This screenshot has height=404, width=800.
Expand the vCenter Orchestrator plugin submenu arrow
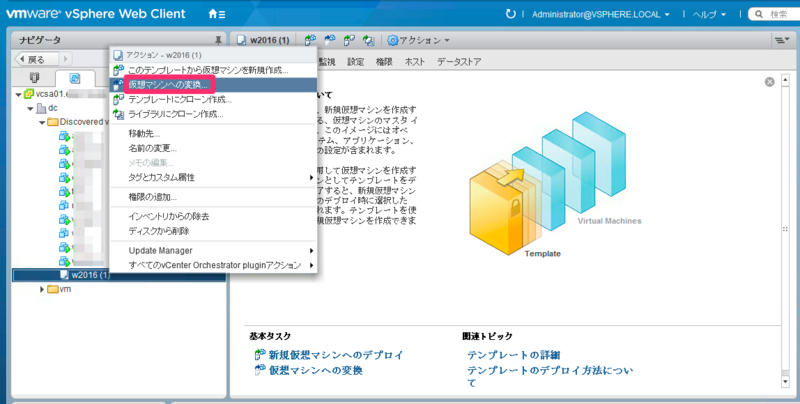click(x=311, y=265)
